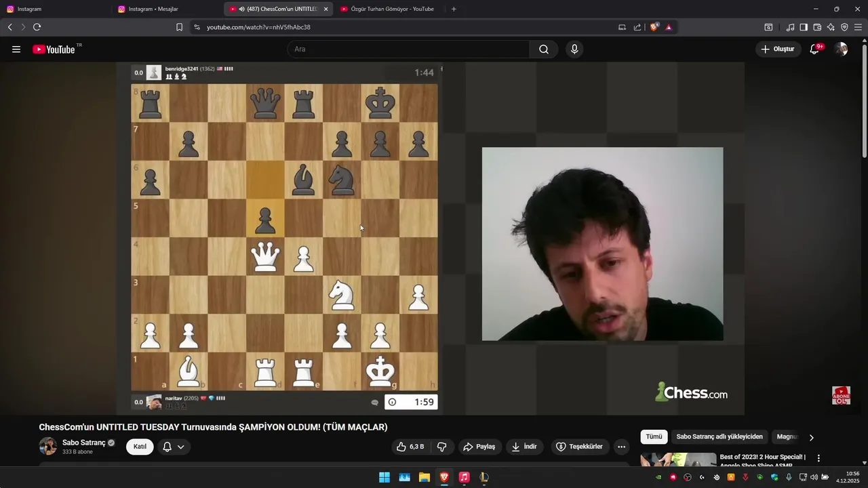Select Sabo Satranç adlı yükleyiciden chip
This screenshot has height=488, width=868.
tap(719, 436)
